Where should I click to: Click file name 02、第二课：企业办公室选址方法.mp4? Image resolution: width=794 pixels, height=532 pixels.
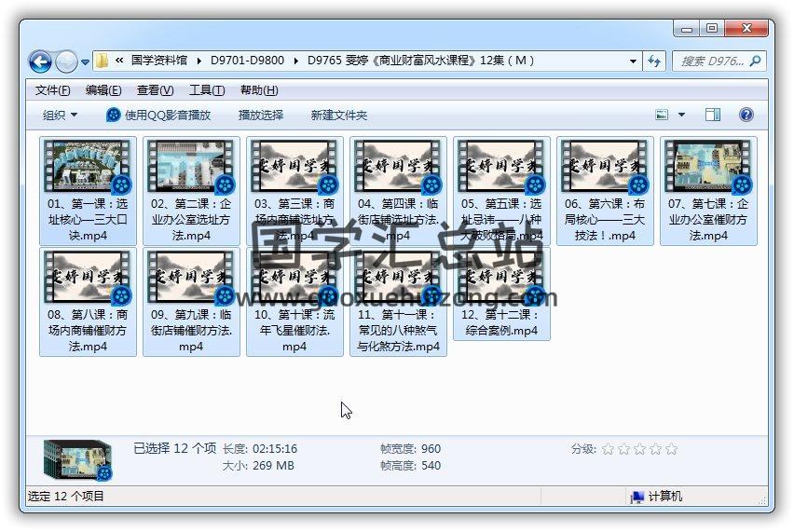click(x=191, y=220)
